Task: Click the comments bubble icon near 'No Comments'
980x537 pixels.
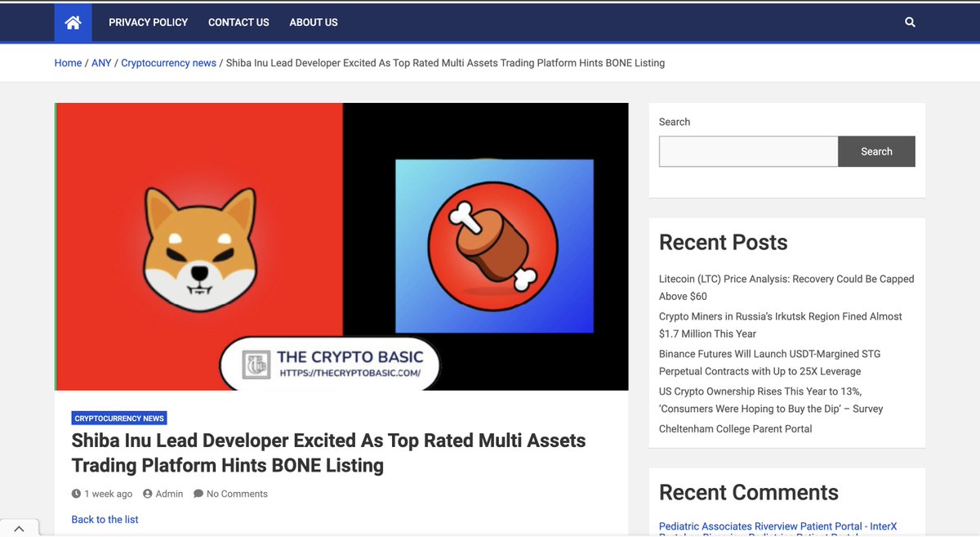Action: pos(197,493)
